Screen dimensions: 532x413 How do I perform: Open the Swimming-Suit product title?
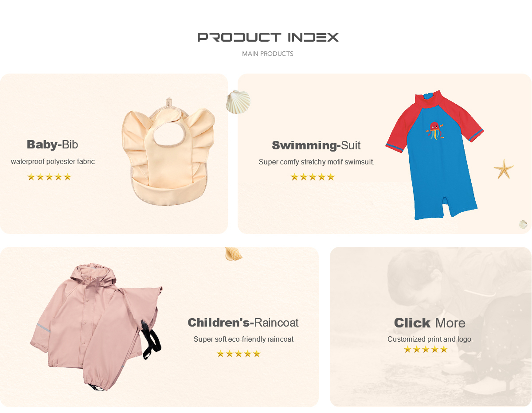(x=316, y=145)
